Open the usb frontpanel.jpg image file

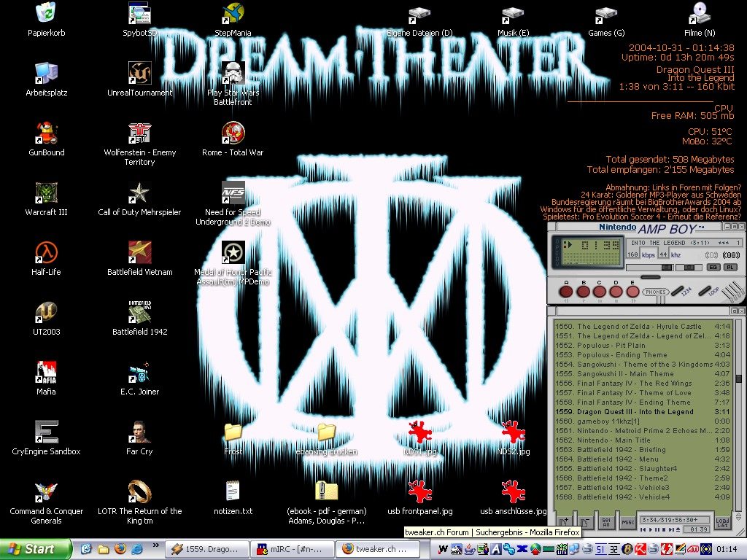(x=420, y=491)
